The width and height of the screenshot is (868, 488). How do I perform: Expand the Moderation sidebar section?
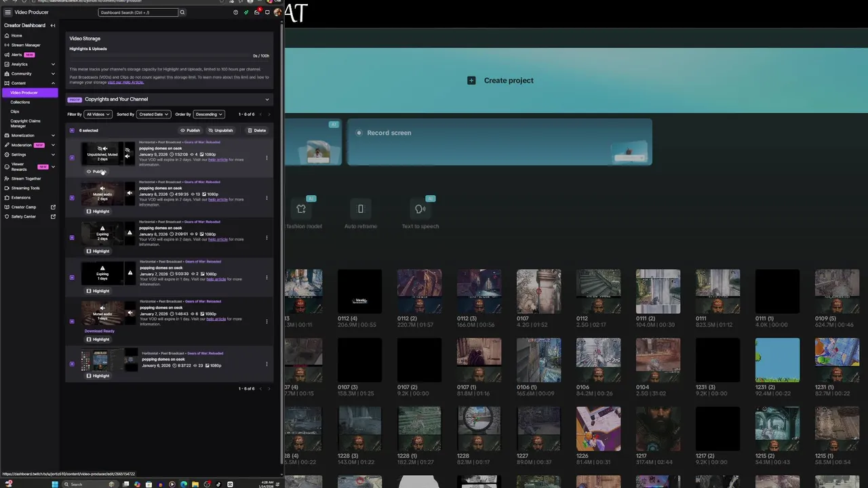tap(29, 144)
